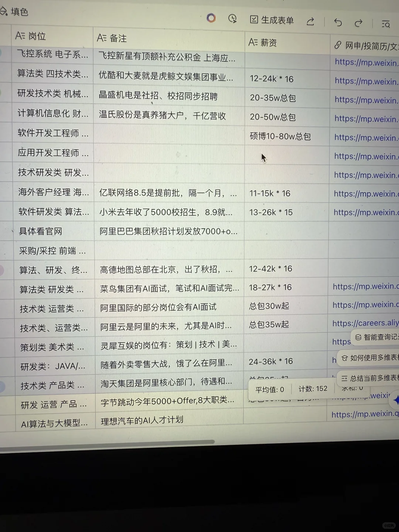The image size is (399, 532).
Task: Select the 亿联网络8.5是提前批 note cell
Action: click(x=169, y=192)
